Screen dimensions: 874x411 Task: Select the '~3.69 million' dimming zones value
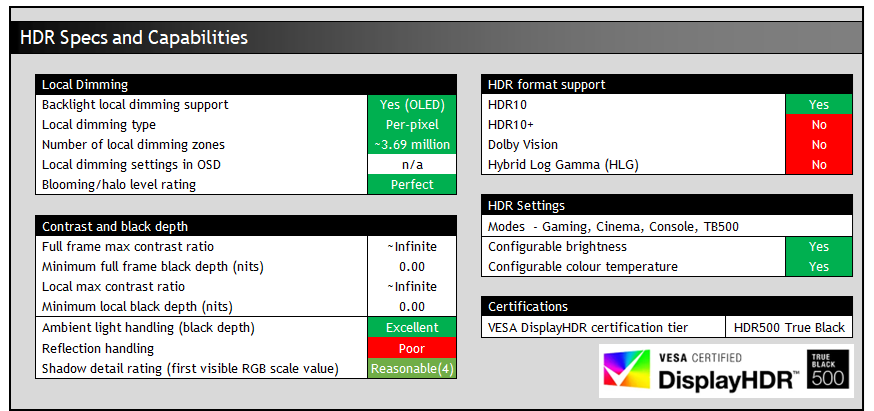(412, 145)
